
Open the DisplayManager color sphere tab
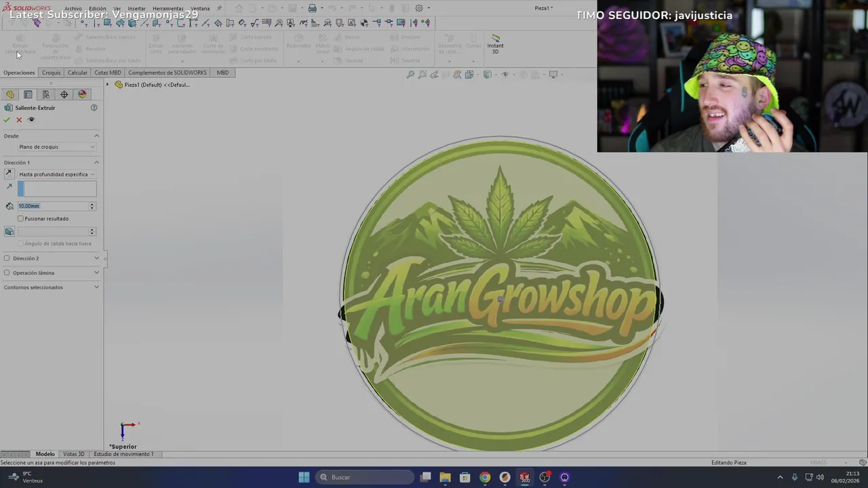click(82, 94)
